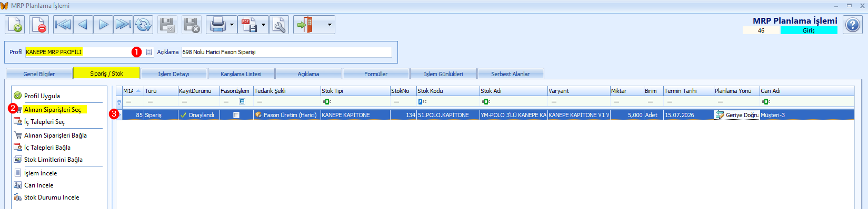Open the Miktar filter operator dropdown
868x209 pixels.
[616, 102]
